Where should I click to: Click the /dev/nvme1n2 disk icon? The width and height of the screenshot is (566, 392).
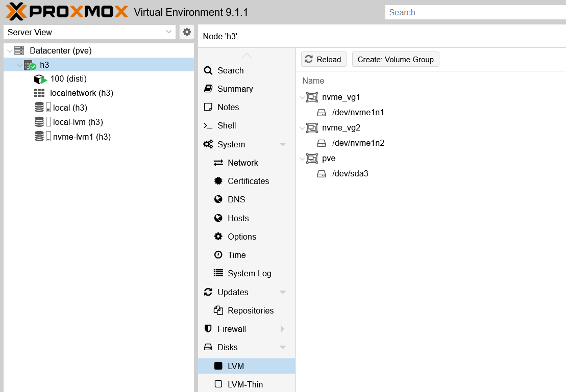322,143
